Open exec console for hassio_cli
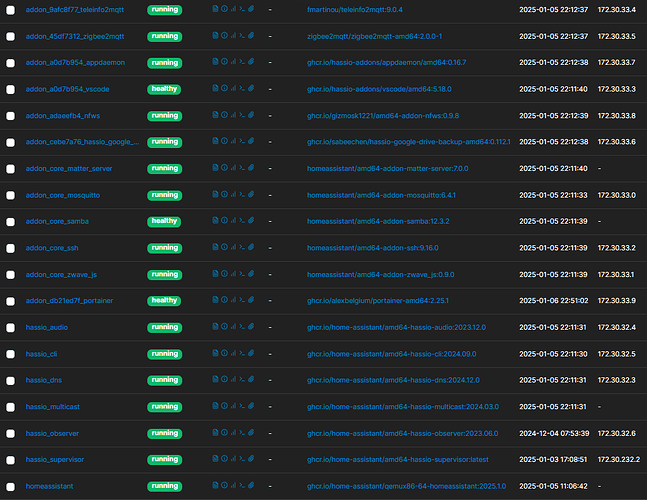This screenshot has width=647, height=500. tap(242, 353)
